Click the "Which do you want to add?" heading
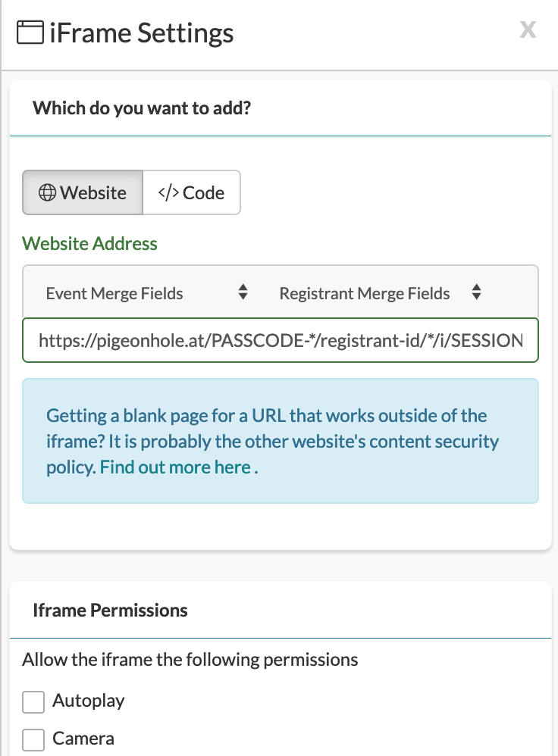The height and width of the screenshot is (756, 558). [142, 108]
